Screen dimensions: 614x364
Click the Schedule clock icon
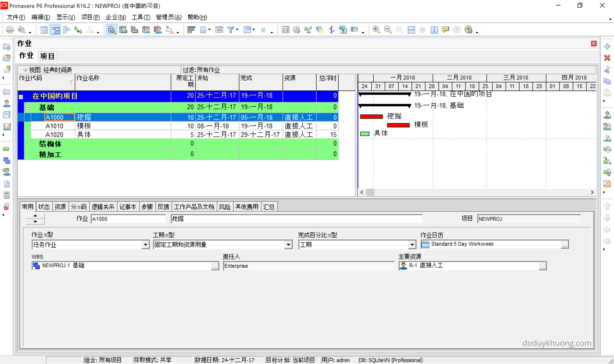coord(296,30)
